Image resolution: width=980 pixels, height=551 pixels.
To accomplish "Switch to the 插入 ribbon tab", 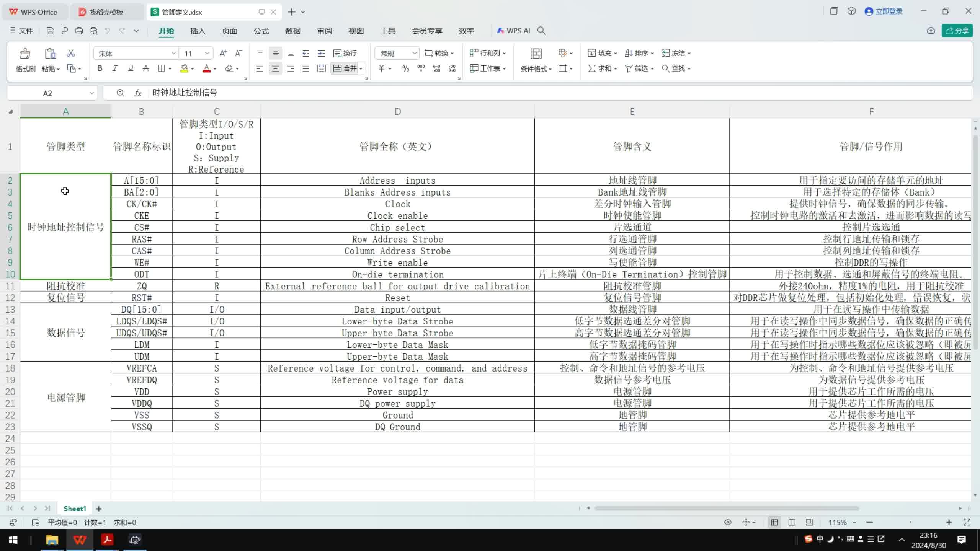I will pos(198,31).
